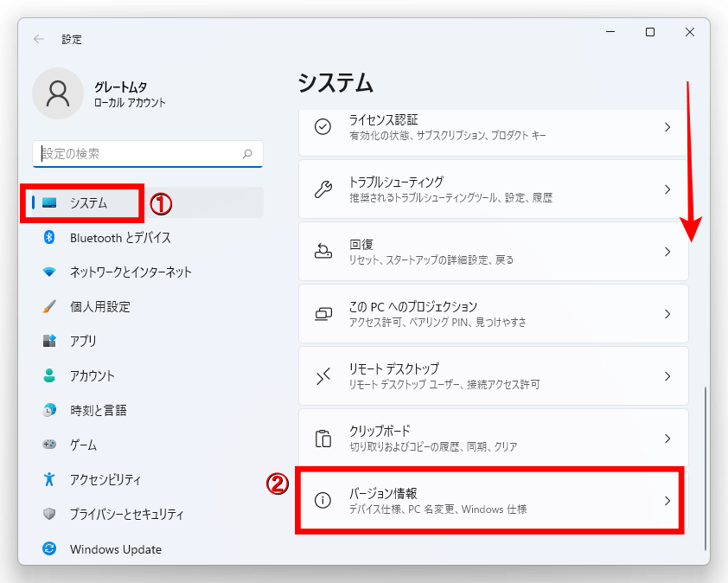
Task: Click the projection screens icon
Action: point(323,314)
